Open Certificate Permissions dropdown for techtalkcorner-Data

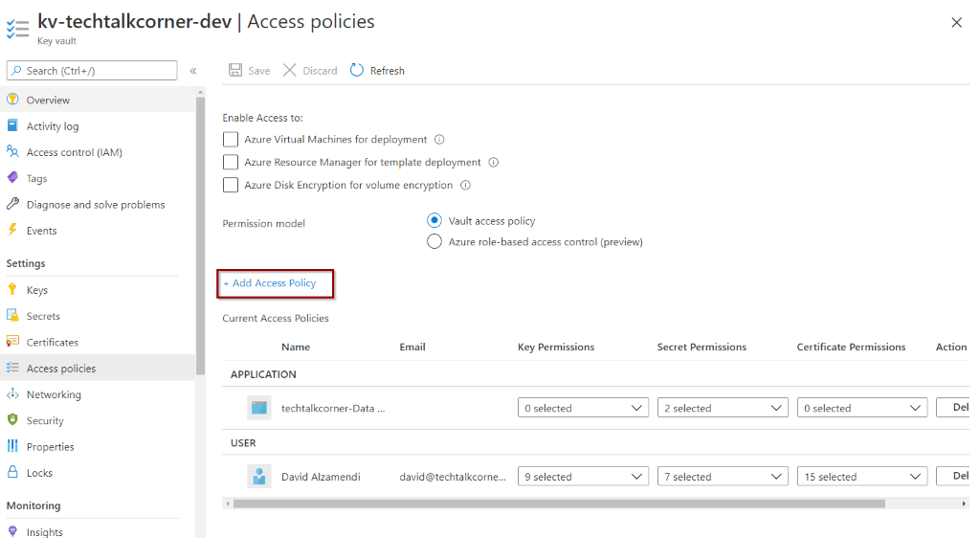pyautogui.click(x=862, y=408)
